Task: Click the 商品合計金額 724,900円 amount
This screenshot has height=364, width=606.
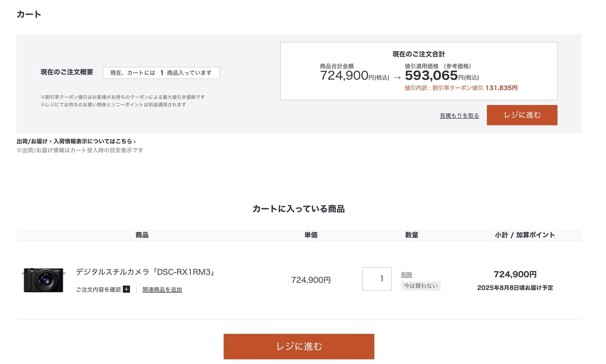Action: tap(355, 76)
